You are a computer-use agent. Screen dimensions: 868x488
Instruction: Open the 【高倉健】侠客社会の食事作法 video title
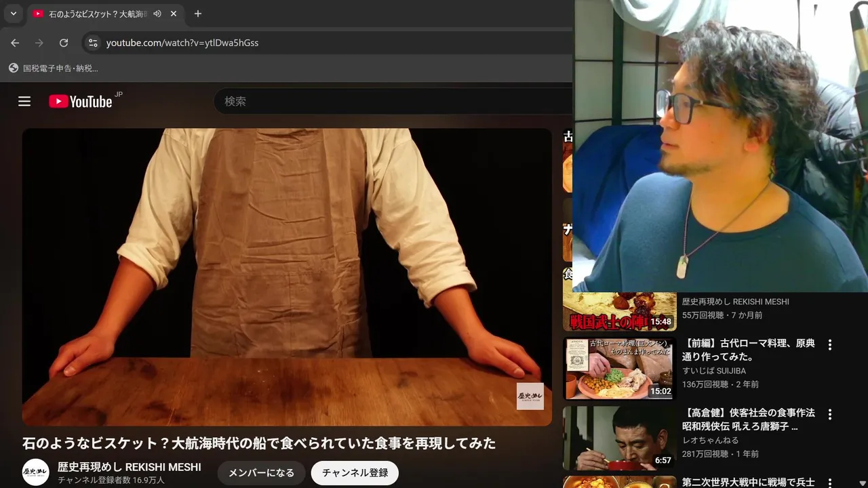pyautogui.click(x=749, y=420)
